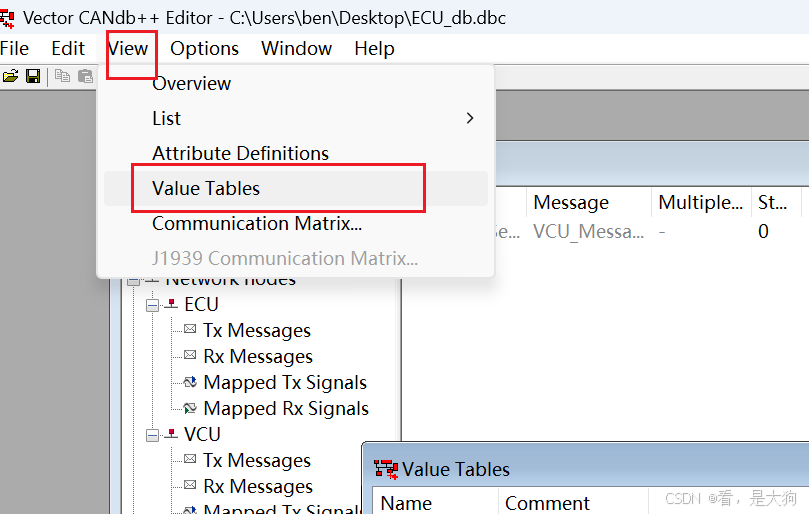Click the Comment column header in Value Tables window
The height and width of the screenshot is (514, 809).
point(573,502)
